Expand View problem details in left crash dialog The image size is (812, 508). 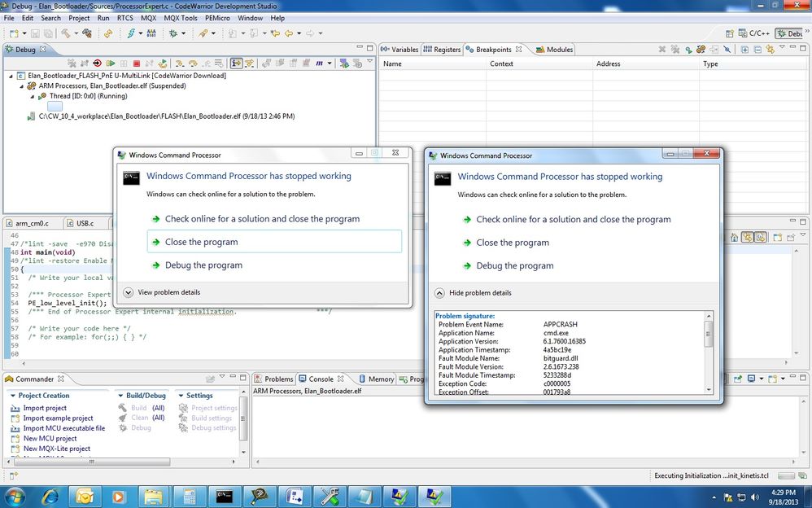162,292
